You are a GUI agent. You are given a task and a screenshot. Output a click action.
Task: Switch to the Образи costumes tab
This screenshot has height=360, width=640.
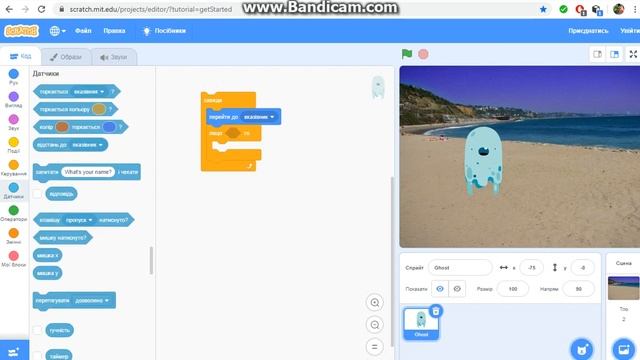point(66,57)
